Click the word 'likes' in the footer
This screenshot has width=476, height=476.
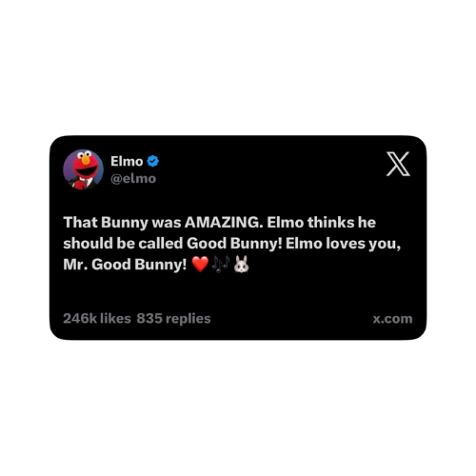[x=116, y=319]
